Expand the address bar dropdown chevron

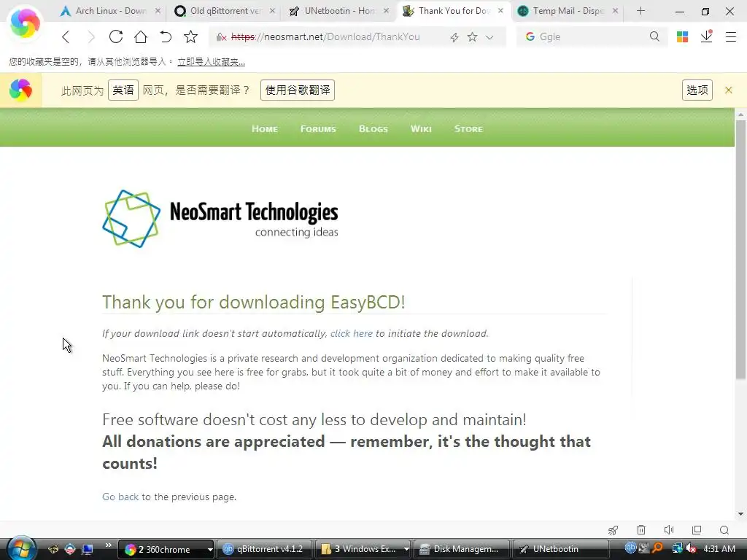pos(489,37)
